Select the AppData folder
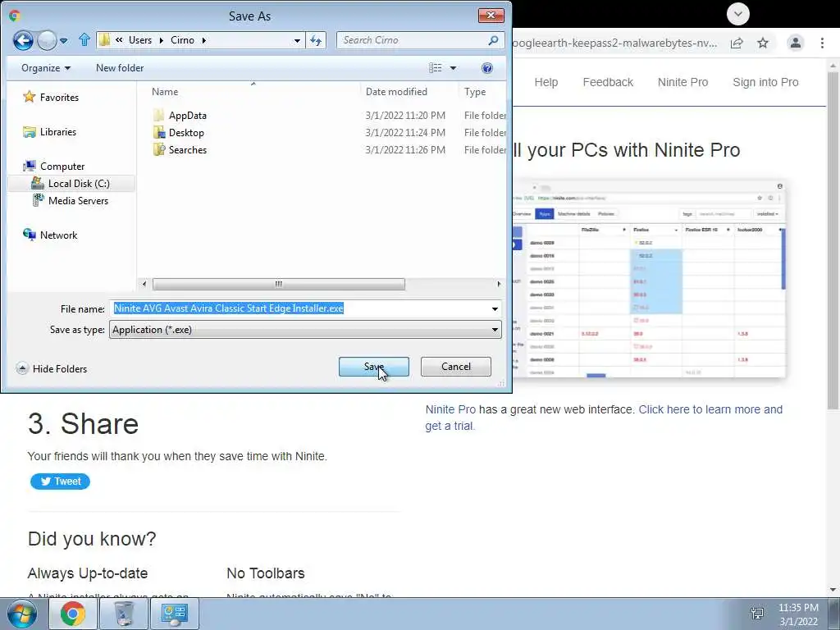 (188, 115)
